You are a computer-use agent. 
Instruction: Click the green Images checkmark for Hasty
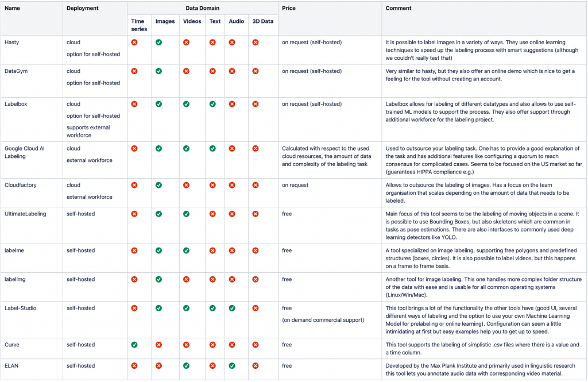tap(158, 43)
